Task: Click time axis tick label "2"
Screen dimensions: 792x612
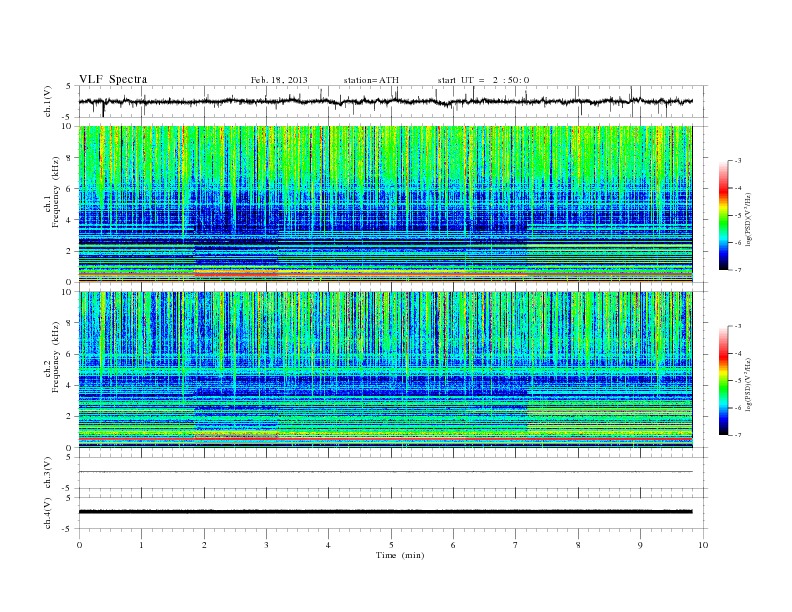Action: (x=204, y=545)
